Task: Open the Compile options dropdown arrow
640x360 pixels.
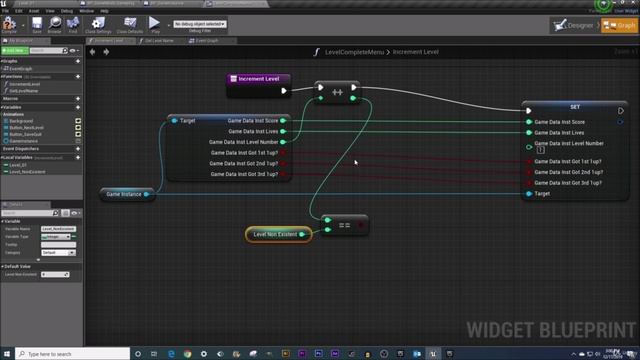Action: [23, 25]
